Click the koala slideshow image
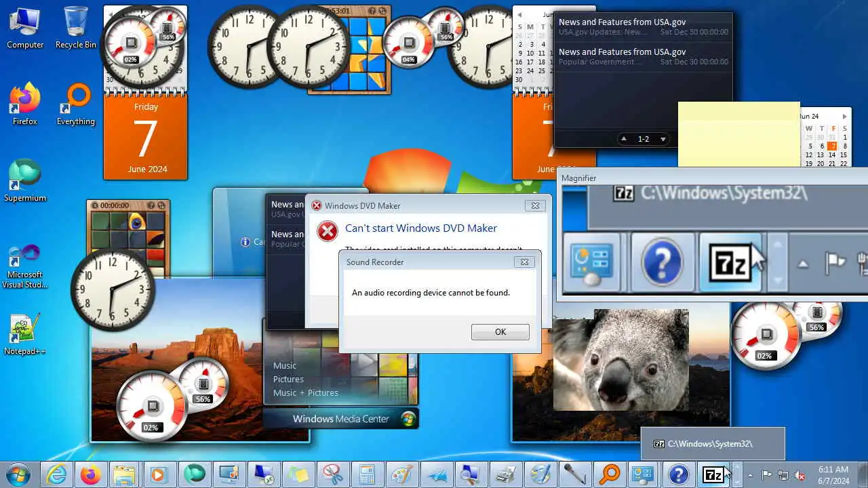868x488 pixels. click(620, 359)
